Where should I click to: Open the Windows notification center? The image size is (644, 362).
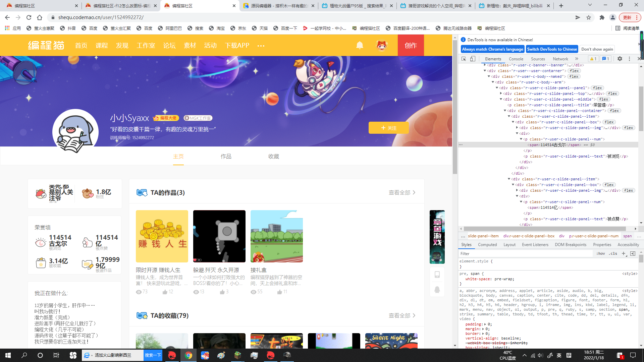(633, 355)
